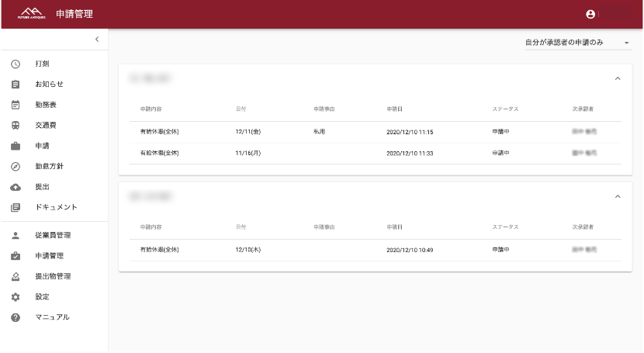The image size is (644, 353).
Task: Collapse the second applicant card
Action: 618,196
